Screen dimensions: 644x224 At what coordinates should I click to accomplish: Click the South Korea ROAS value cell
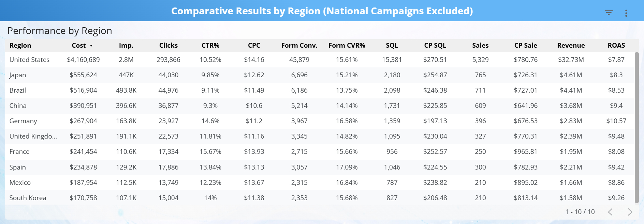click(x=616, y=198)
